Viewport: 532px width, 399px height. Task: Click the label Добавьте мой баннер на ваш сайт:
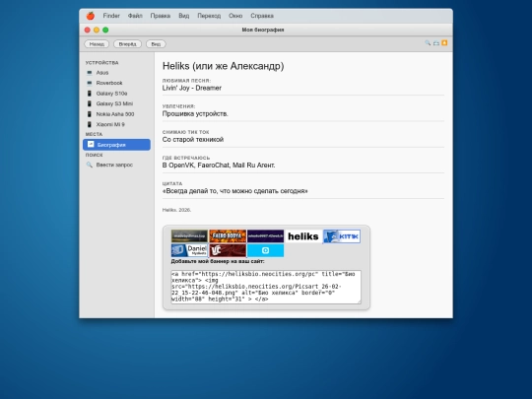click(218, 262)
